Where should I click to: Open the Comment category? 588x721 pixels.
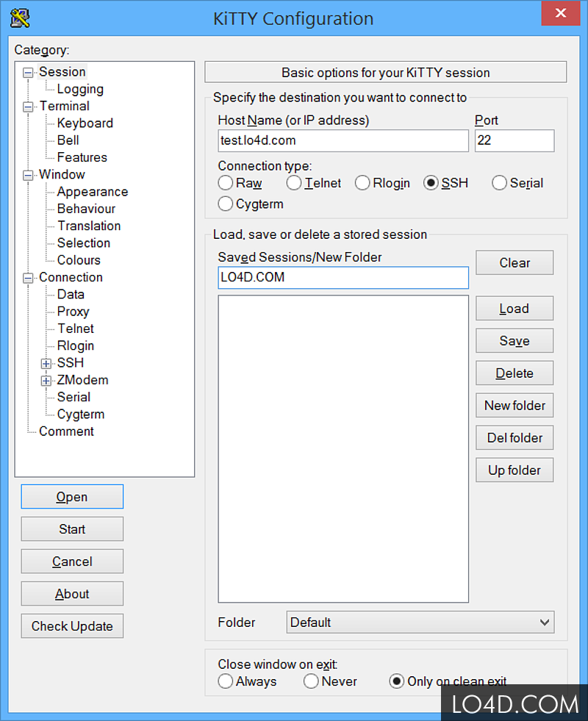(66, 431)
